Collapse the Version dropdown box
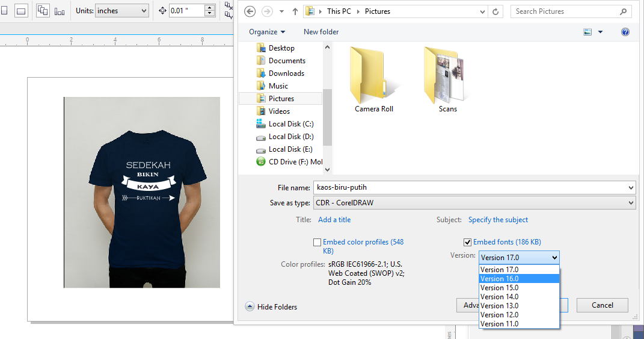 pos(519,258)
